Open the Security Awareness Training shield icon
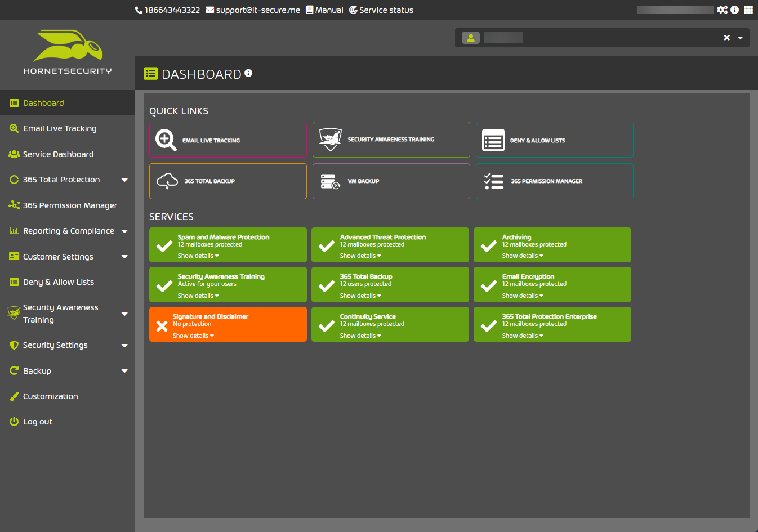 coord(330,140)
